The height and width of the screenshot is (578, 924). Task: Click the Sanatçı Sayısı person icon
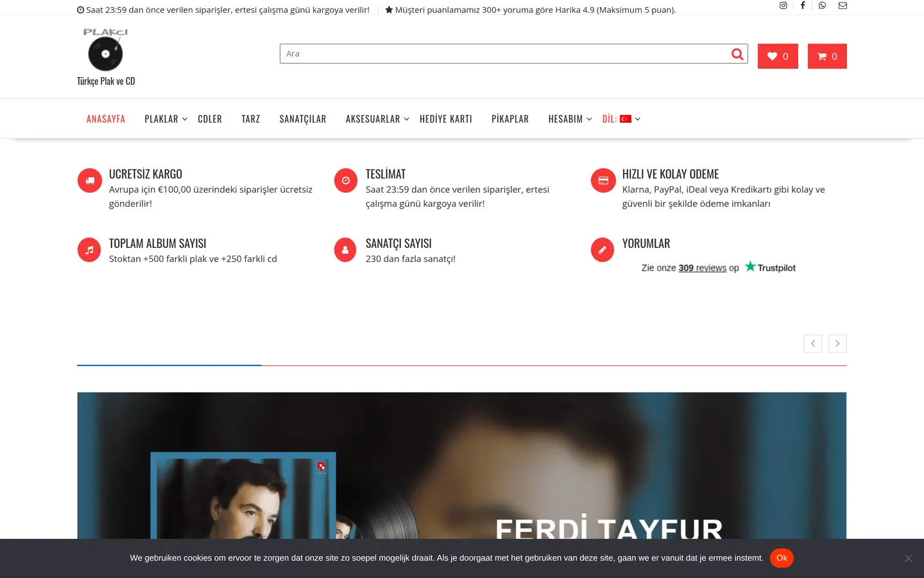click(346, 250)
